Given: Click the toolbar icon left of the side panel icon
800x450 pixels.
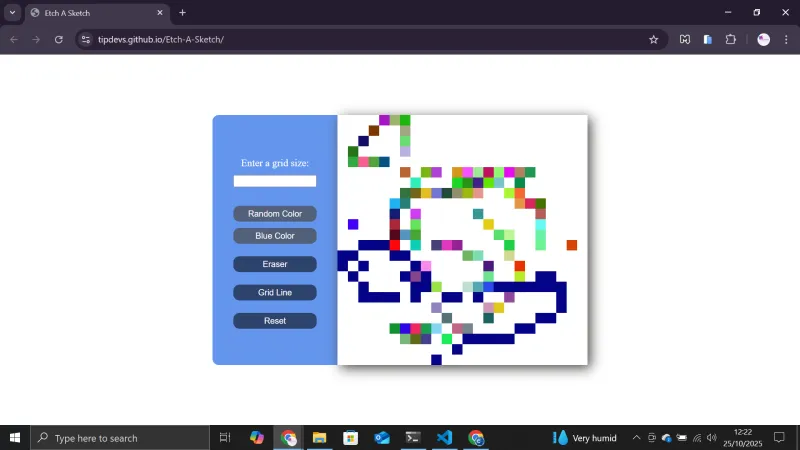Looking at the screenshot, I should (x=685, y=39).
